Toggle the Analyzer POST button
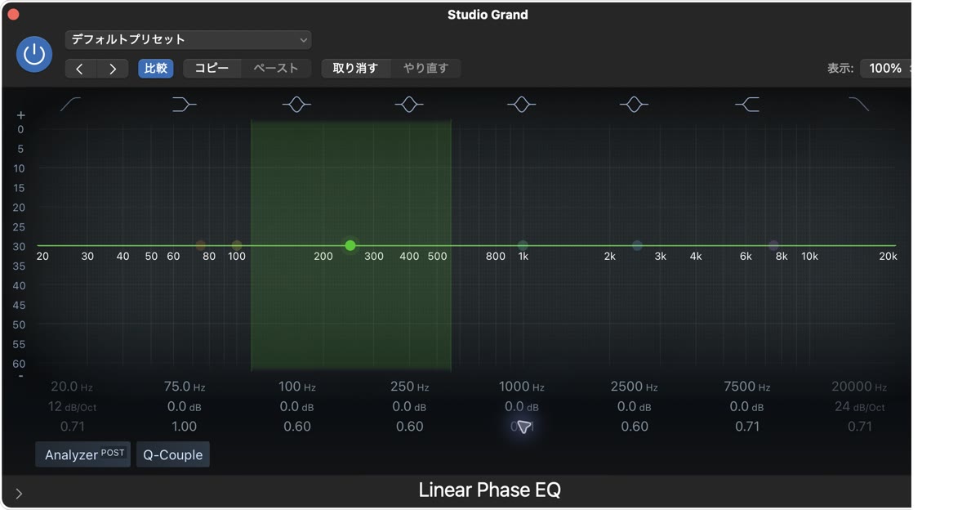This screenshot has height=510, width=980. 82,454
